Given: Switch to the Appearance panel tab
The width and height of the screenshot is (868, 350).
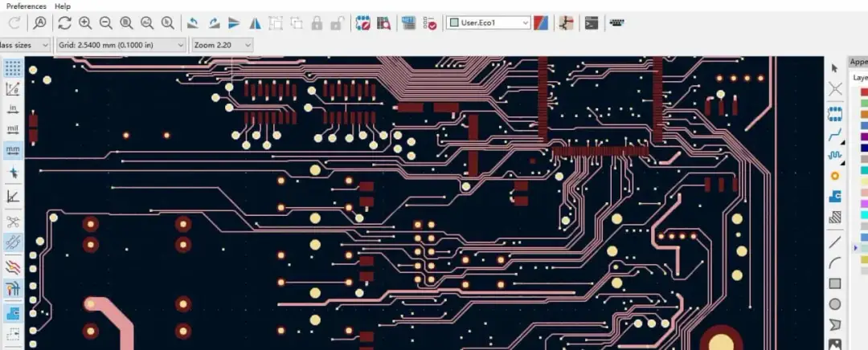Looking at the screenshot, I should tap(858, 62).
